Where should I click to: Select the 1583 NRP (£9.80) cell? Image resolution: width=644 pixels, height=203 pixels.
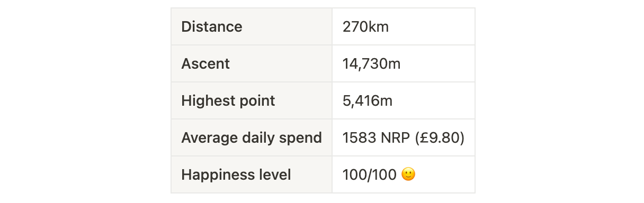click(x=404, y=137)
